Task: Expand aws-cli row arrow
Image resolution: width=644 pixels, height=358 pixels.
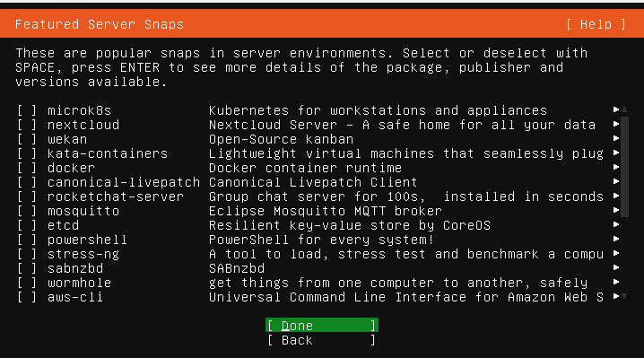Action: 616,296
